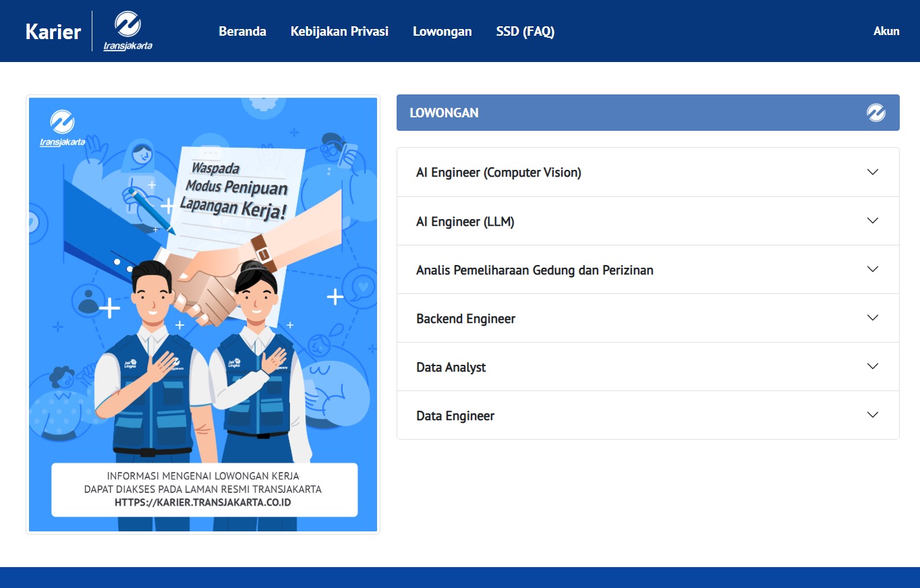Click the chevron icon for Data Analyst
Viewport: 920px width, 588px height.
point(872,366)
